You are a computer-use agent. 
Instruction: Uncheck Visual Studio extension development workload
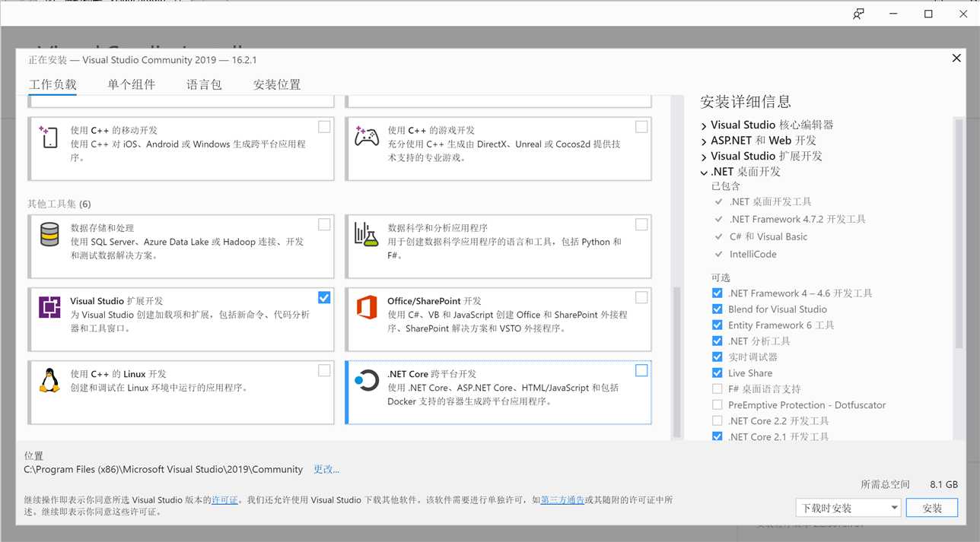(x=324, y=297)
